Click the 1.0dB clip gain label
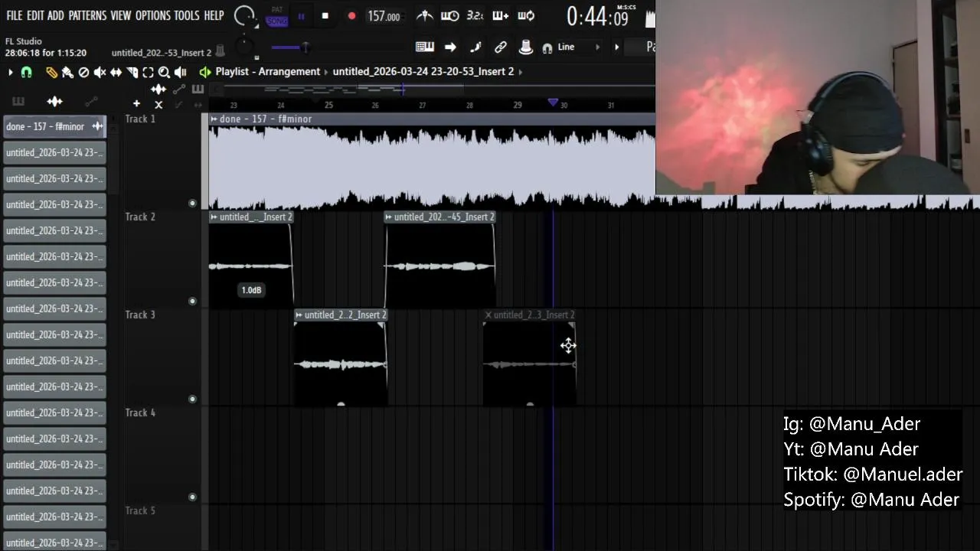Viewport: 980px width, 551px height. point(251,290)
